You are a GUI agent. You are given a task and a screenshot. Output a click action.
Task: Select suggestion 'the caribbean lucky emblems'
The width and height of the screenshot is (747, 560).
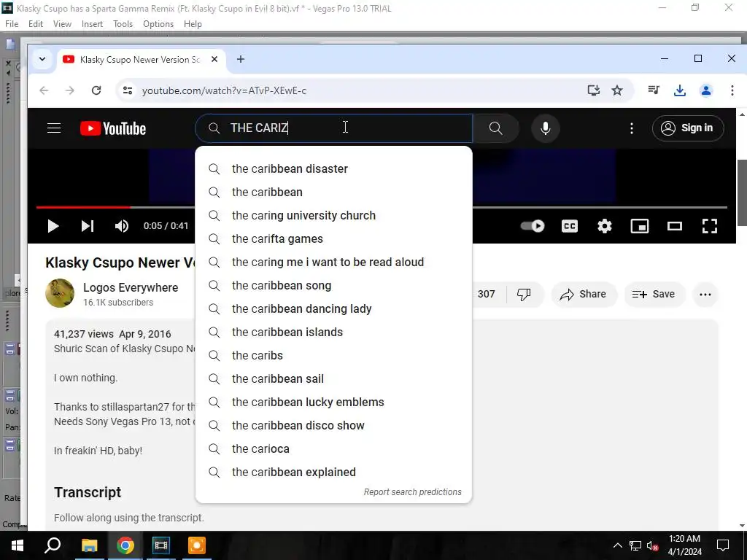point(333,402)
